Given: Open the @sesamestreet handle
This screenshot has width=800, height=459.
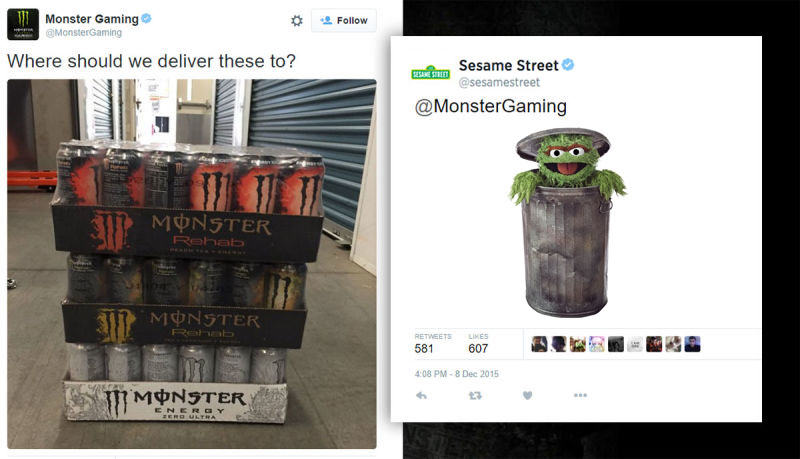Looking at the screenshot, I should tap(499, 82).
